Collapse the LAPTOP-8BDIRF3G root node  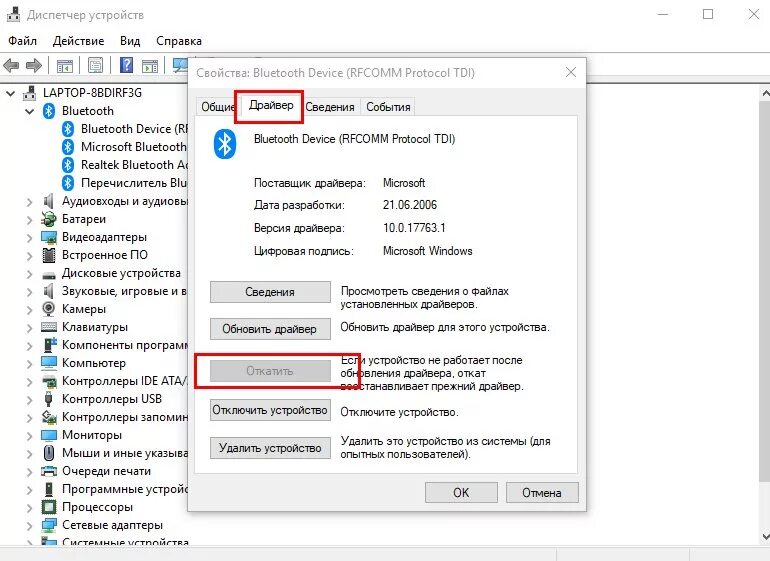10,93
